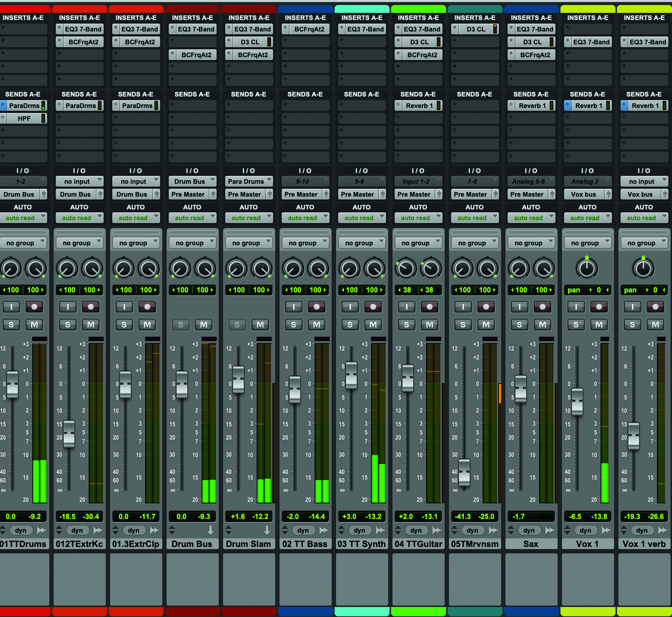
Task: Grab the 012TExtrKc volume fader
Action: pos(69,434)
